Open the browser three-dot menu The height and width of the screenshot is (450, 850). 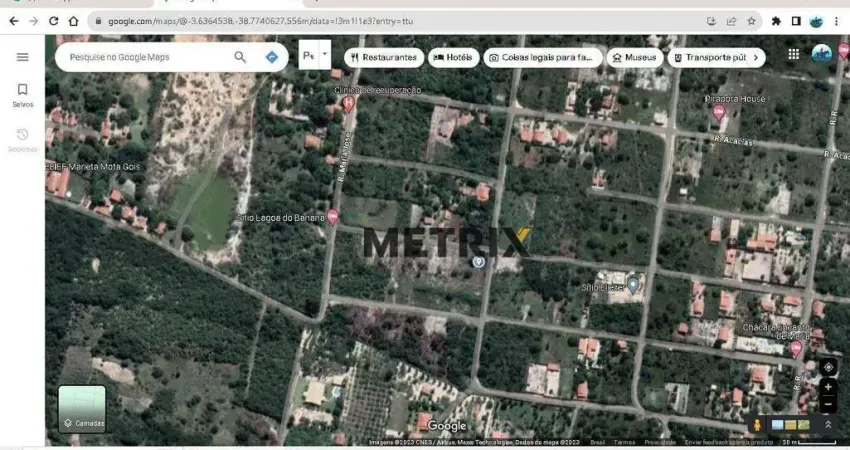836,21
